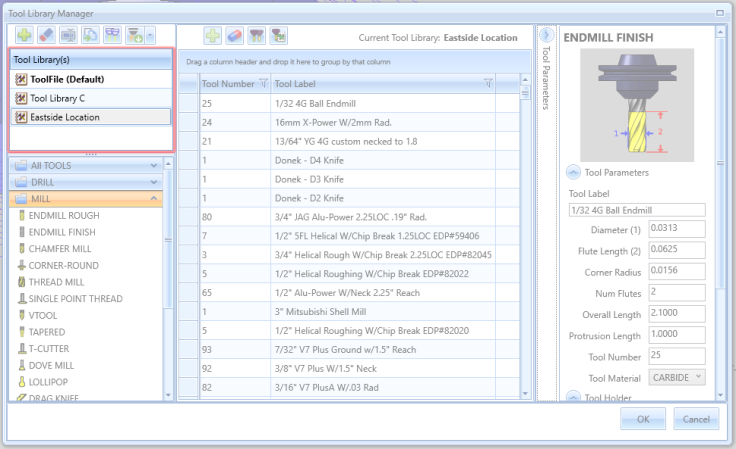The height and width of the screenshot is (449, 736).
Task: Select the Eastside Location library
Action: (x=92, y=117)
